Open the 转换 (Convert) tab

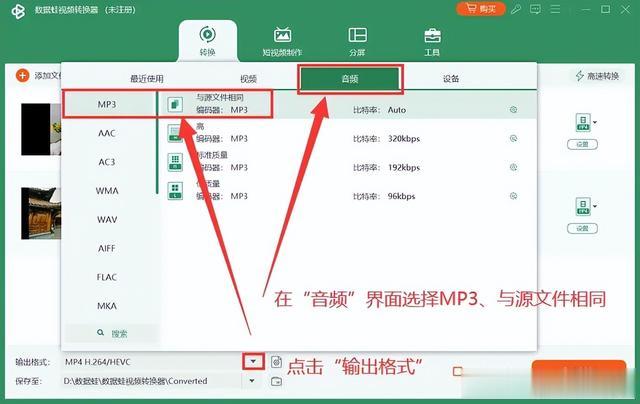207,41
